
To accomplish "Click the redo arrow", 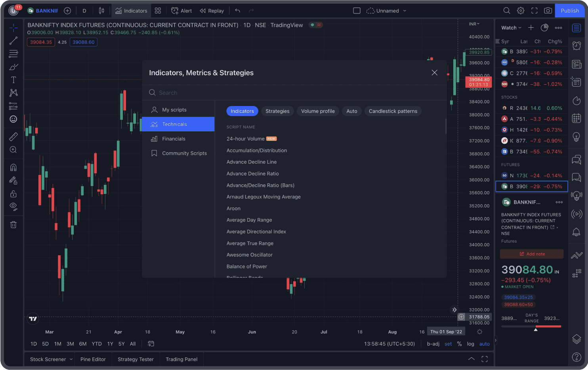I will pos(251,11).
